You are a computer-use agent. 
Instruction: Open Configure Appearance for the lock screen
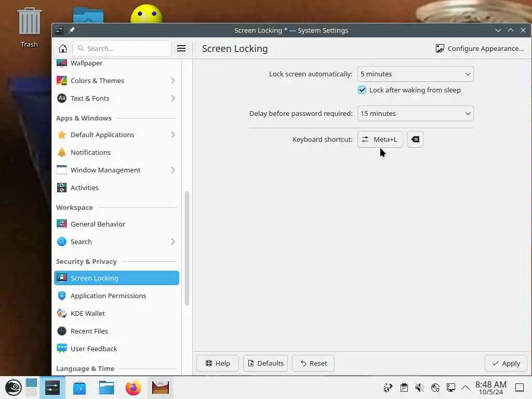coord(480,48)
